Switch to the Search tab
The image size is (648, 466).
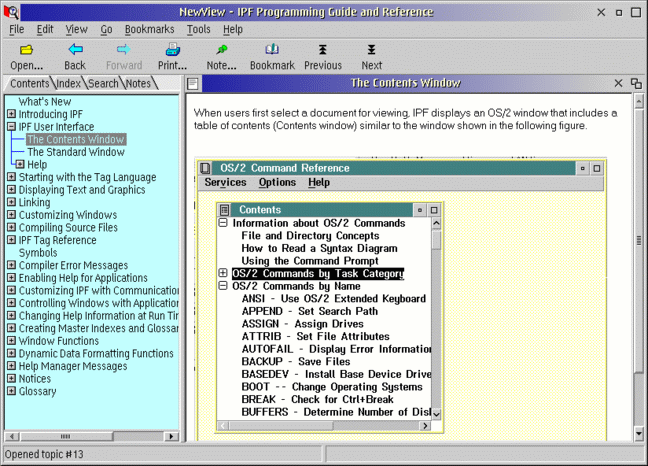pyautogui.click(x=103, y=83)
